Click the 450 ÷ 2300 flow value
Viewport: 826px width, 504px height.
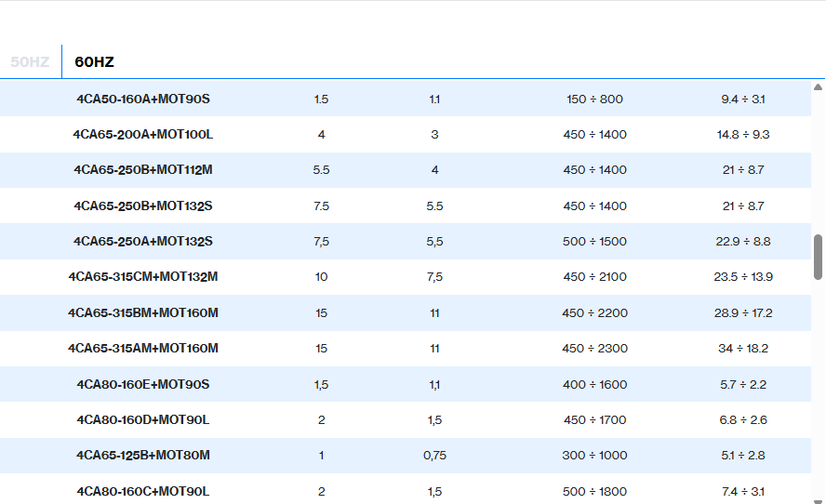(x=594, y=349)
